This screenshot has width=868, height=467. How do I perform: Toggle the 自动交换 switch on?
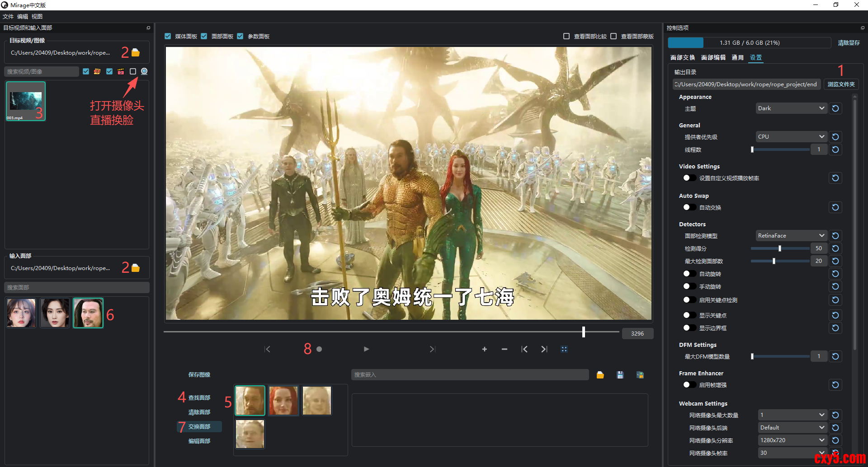(x=689, y=207)
